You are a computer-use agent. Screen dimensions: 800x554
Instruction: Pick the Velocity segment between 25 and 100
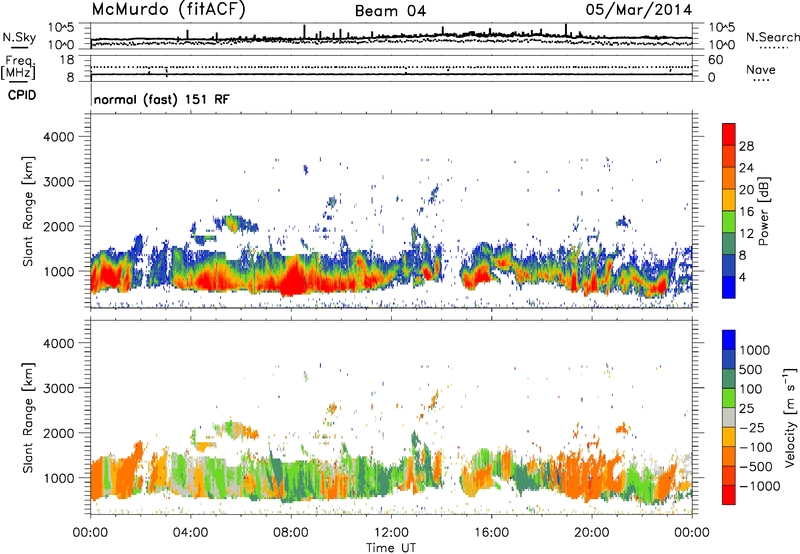pyautogui.click(x=729, y=398)
